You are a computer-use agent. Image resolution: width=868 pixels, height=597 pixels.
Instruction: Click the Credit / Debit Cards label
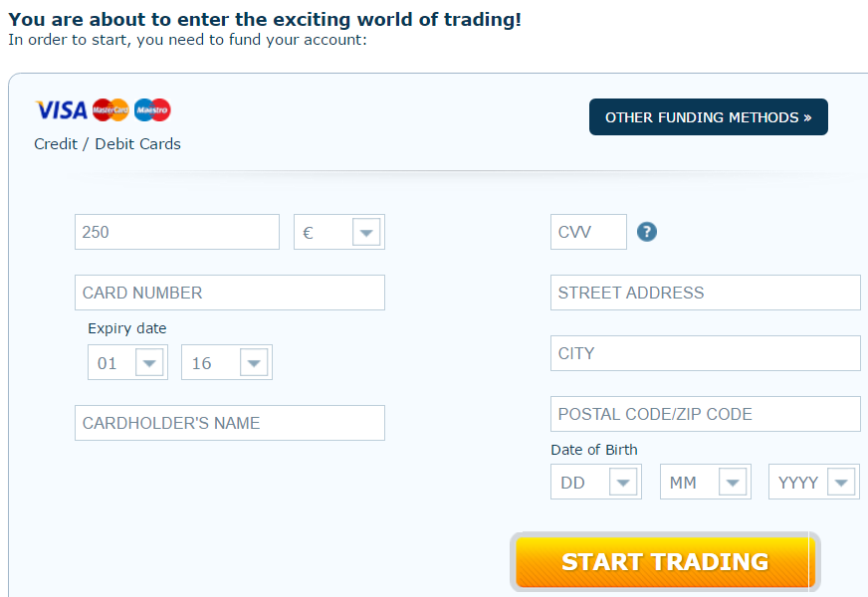coord(108,144)
